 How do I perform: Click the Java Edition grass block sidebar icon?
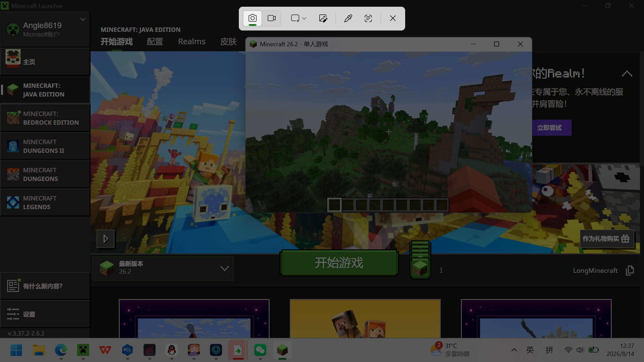click(13, 90)
